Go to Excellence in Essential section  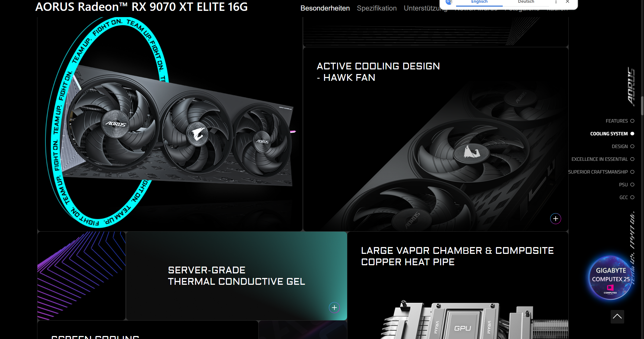pyautogui.click(x=600, y=159)
